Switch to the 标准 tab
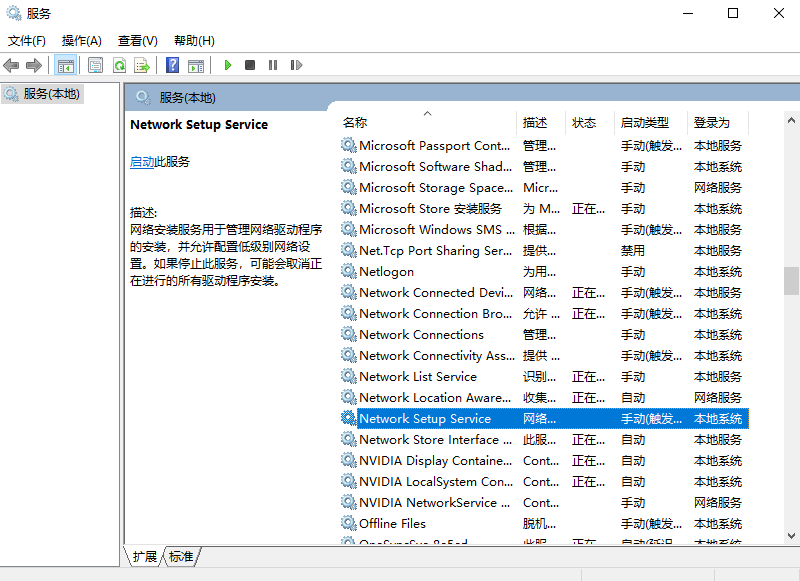800x581 pixels. click(180, 557)
